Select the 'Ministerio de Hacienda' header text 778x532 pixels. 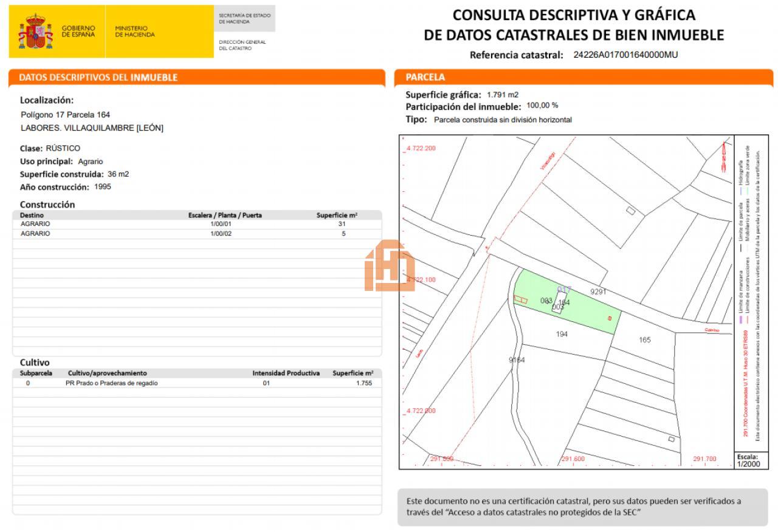click(x=135, y=31)
